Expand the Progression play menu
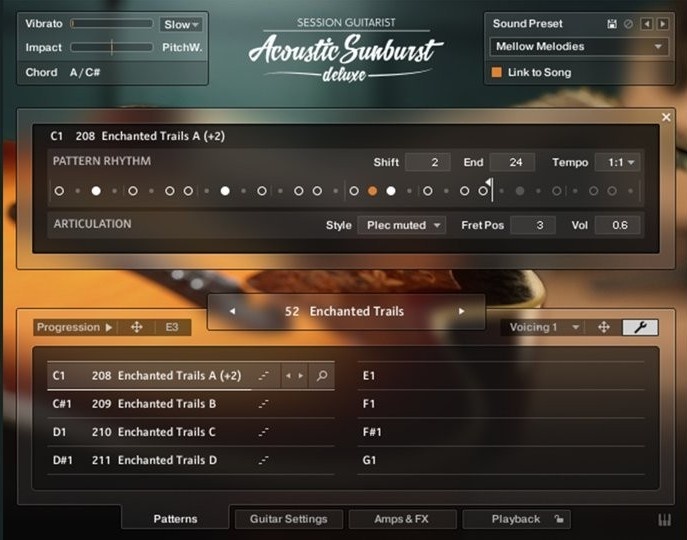Image resolution: width=687 pixels, height=540 pixels. tap(75, 327)
